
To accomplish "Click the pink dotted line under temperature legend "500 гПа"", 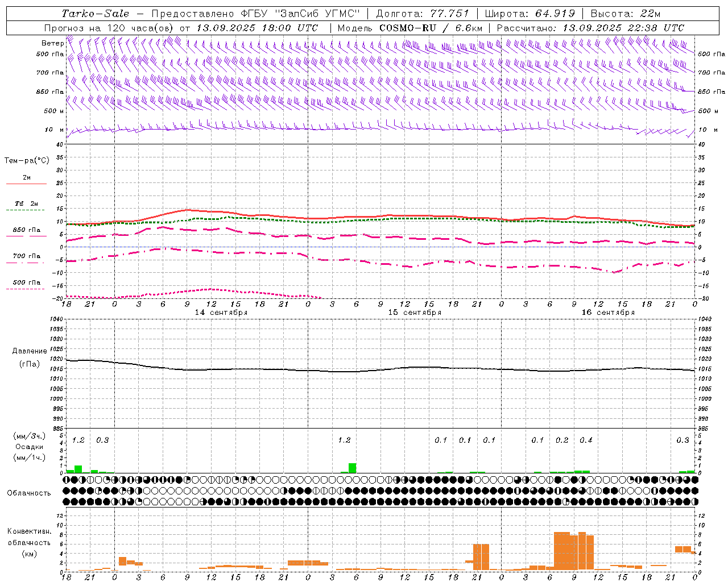I will click(26, 289).
